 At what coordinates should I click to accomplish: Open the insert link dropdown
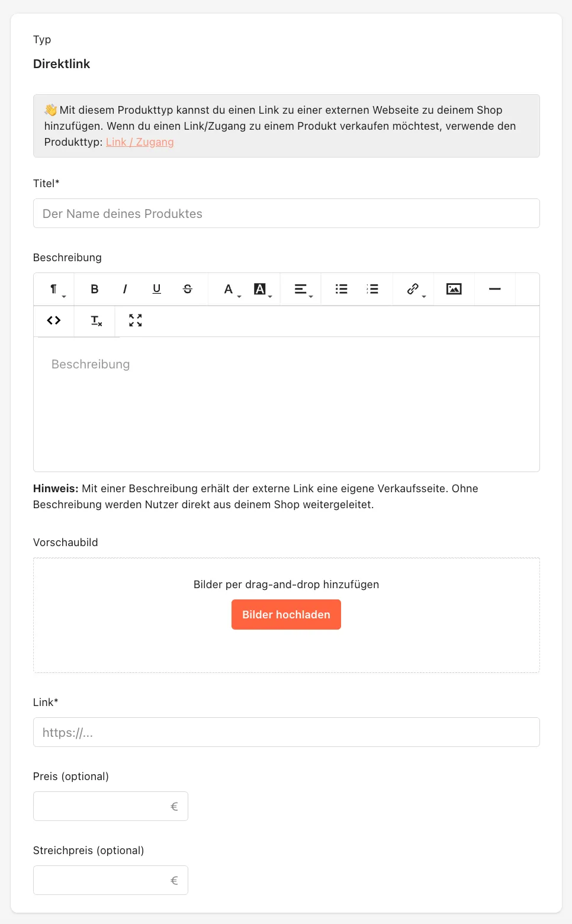click(413, 289)
